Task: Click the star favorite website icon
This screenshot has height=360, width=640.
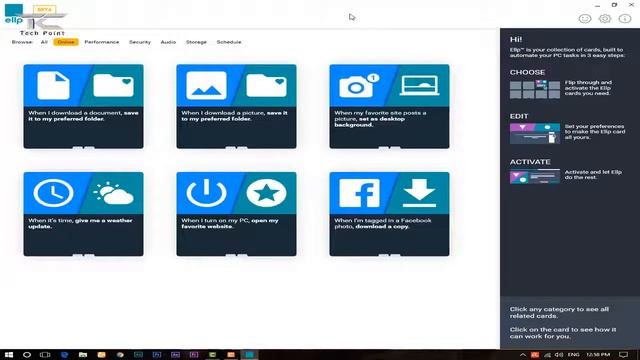Action: point(267,193)
